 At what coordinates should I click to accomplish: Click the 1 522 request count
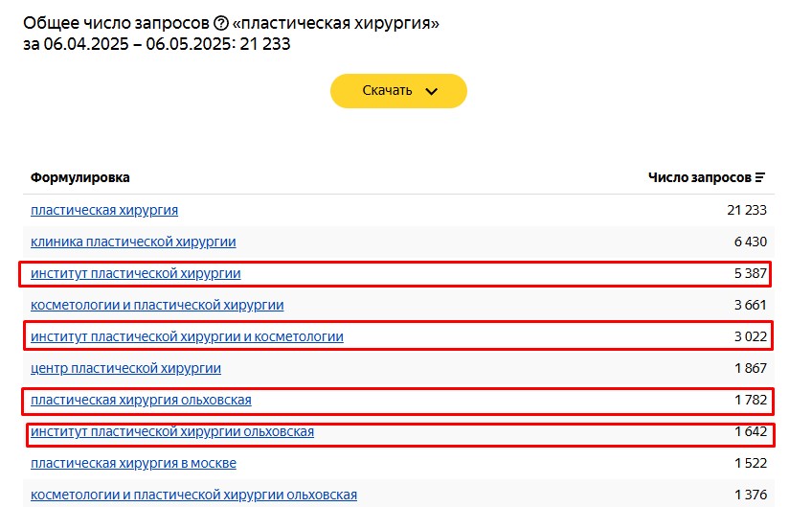[x=751, y=463]
